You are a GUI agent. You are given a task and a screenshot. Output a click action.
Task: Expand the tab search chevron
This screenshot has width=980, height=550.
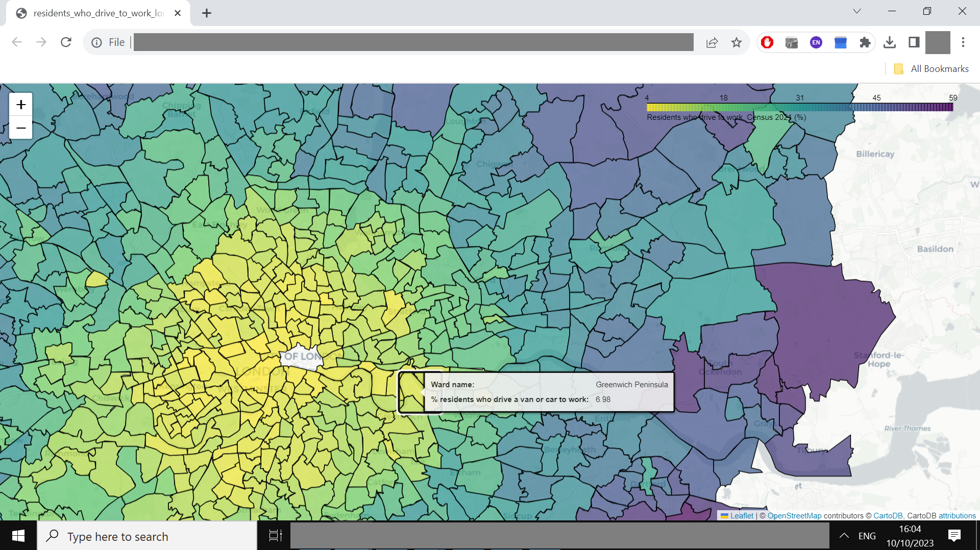[x=857, y=11]
